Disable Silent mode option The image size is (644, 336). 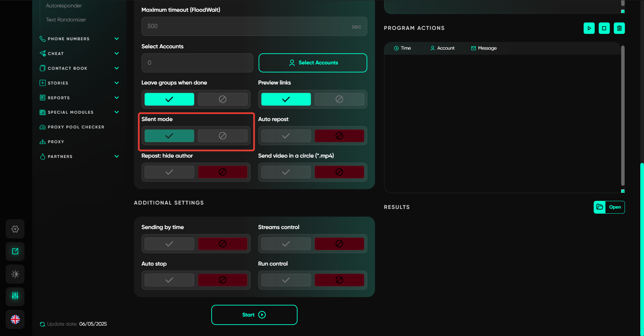(222, 136)
